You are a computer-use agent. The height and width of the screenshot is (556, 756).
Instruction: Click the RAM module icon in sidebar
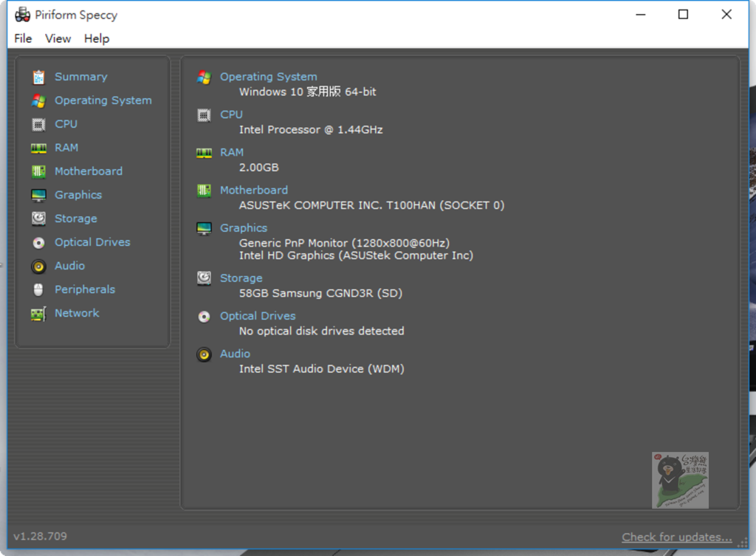click(x=38, y=148)
